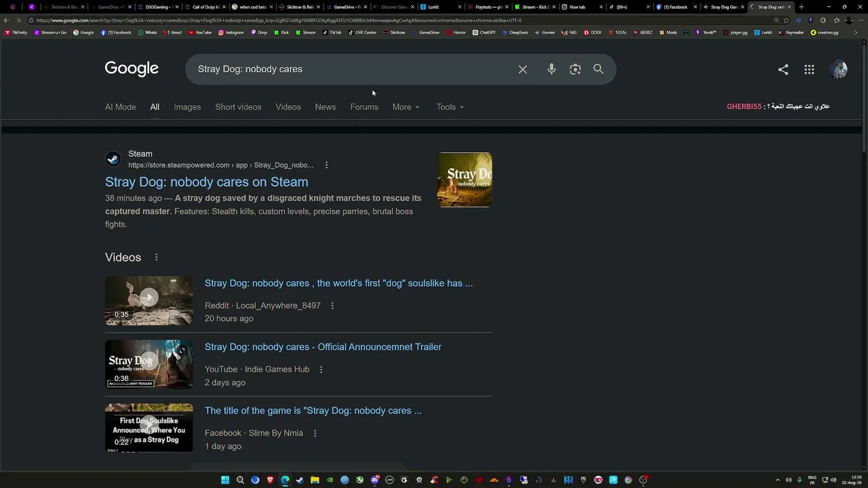Clear the search box with the X icon
The height and width of the screenshot is (488, 868).
point(523,69)
